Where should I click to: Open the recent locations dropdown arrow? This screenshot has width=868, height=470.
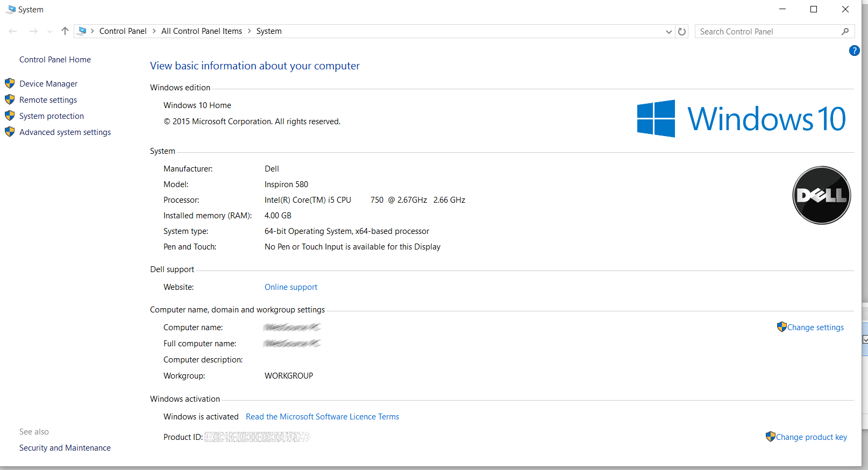(x=49, y=32)
